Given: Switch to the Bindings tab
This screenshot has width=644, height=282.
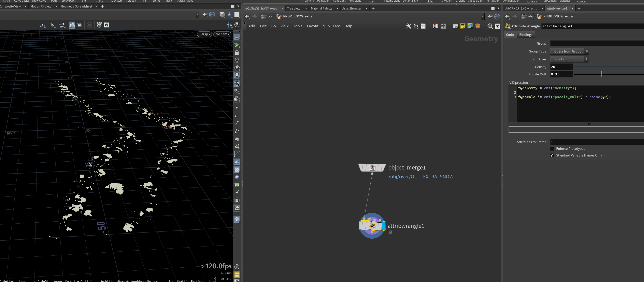Looking at the screenshot, I should coord(526,35).
